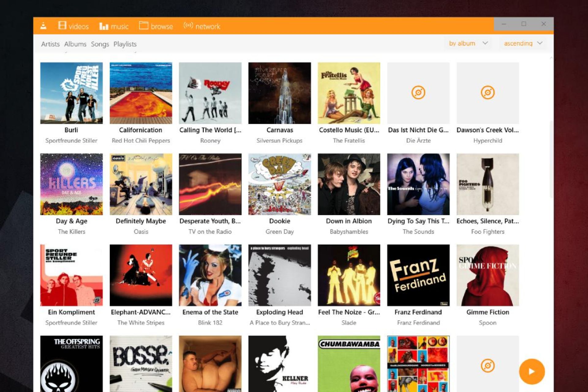Open Californication by Red Hot Chili Peppers
Screen dimensions: 588x392
[x=141, y=93]
